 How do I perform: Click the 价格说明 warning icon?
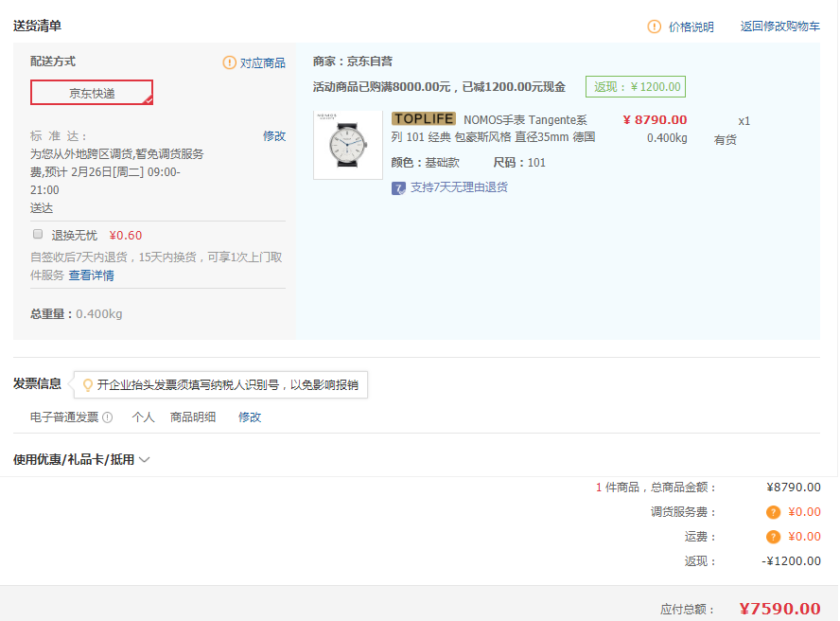[x=654, y=27]
